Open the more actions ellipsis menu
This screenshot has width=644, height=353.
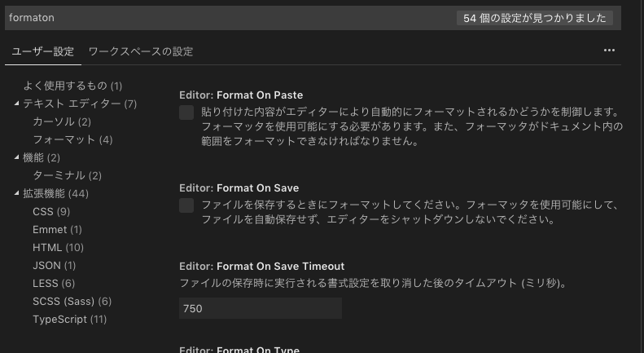tap(609, 51)
